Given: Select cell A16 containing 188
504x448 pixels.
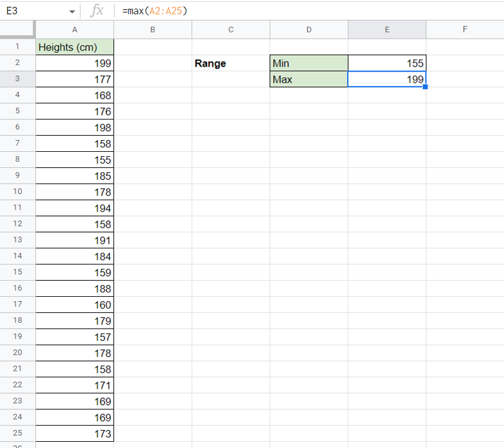Looking at the screenshot, I should 75,289.
